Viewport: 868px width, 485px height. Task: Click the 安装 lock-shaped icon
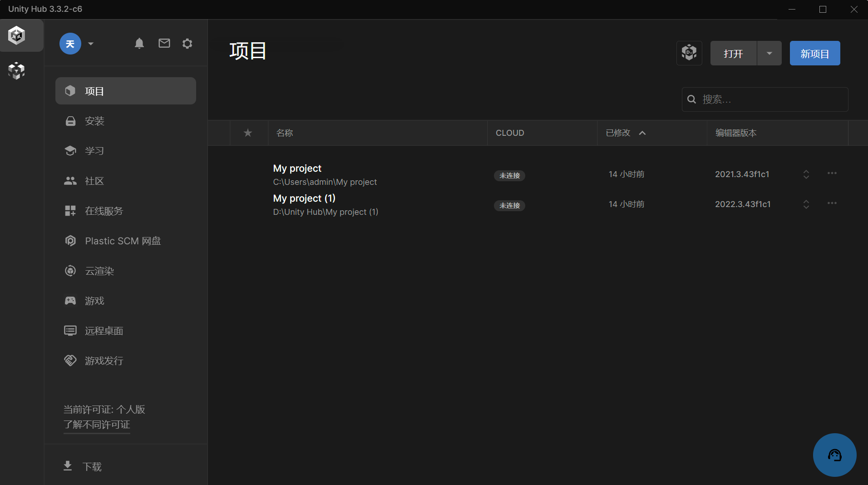(x=70, y=121)
